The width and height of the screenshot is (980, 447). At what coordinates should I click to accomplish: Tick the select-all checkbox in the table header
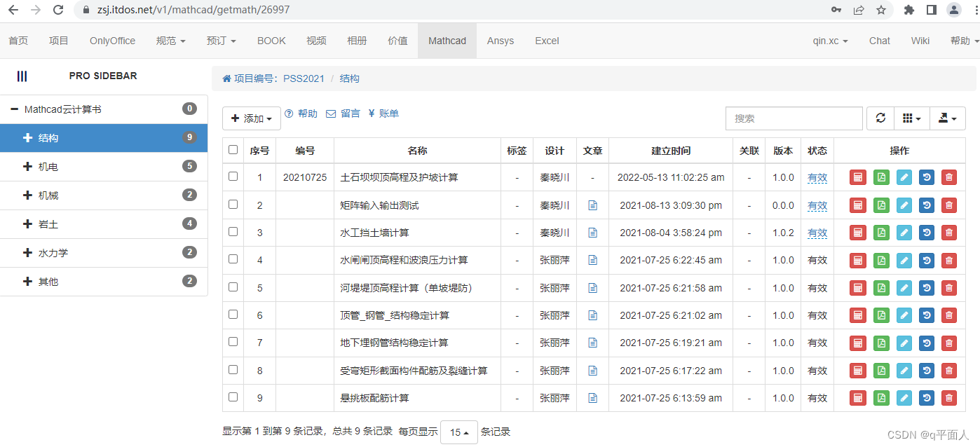pos(233,149)
